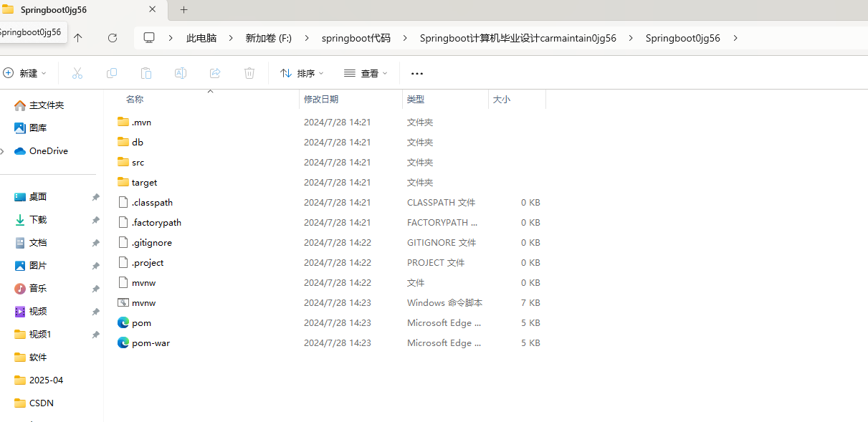Screen dimensions: 868x422
Task: Click the Share icon in toolbar
Action: 215,73
